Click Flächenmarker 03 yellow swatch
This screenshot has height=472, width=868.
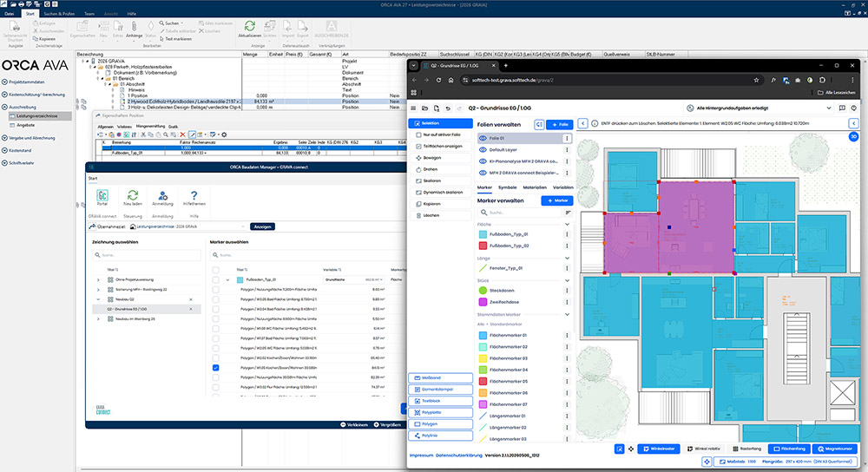[483, 358]
